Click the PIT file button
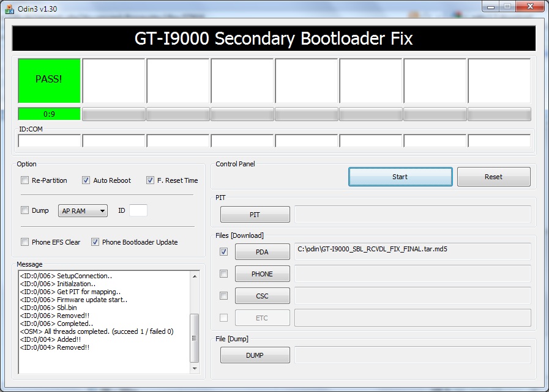This screenshot has height=392, width=549. point(255,215)
